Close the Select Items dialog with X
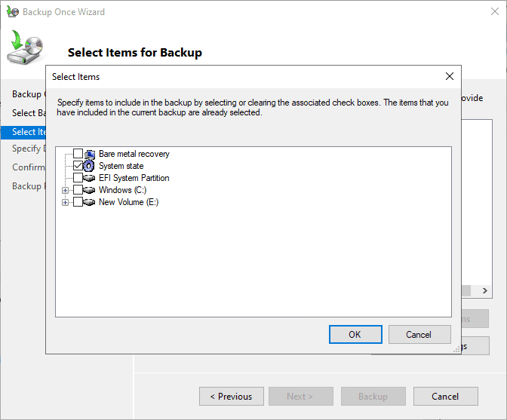Viewport: 507px width, 420px height. [x=450, y=76]
